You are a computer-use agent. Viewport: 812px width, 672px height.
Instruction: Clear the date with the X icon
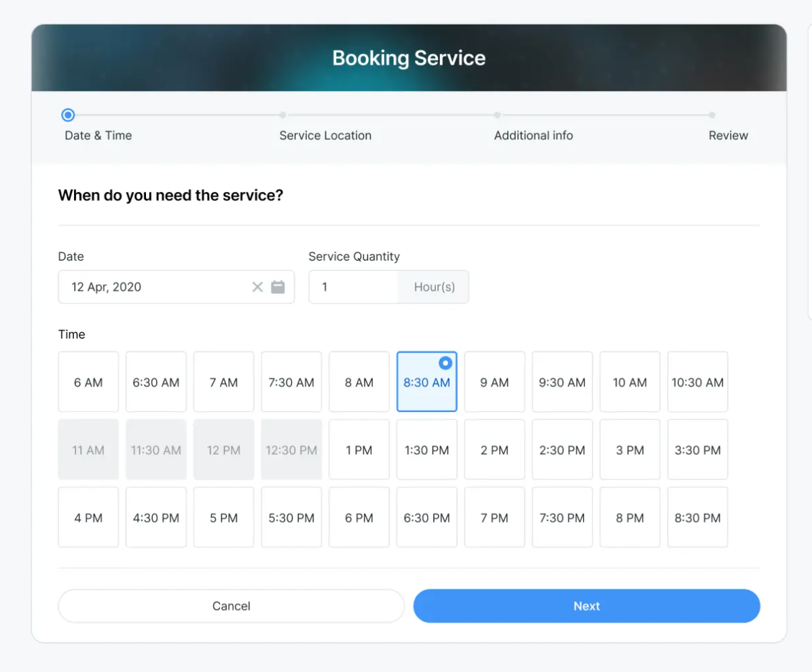coord(257,287)
